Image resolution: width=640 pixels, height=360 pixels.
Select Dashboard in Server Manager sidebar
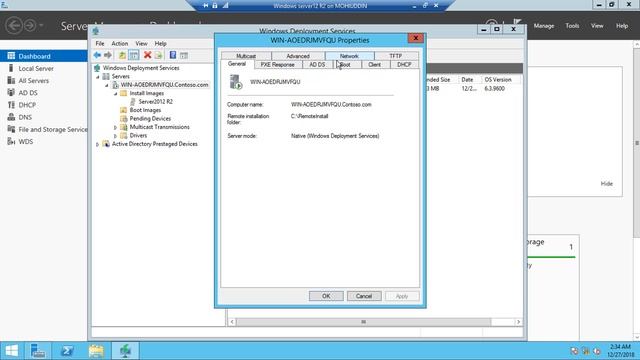click(44, 56)
